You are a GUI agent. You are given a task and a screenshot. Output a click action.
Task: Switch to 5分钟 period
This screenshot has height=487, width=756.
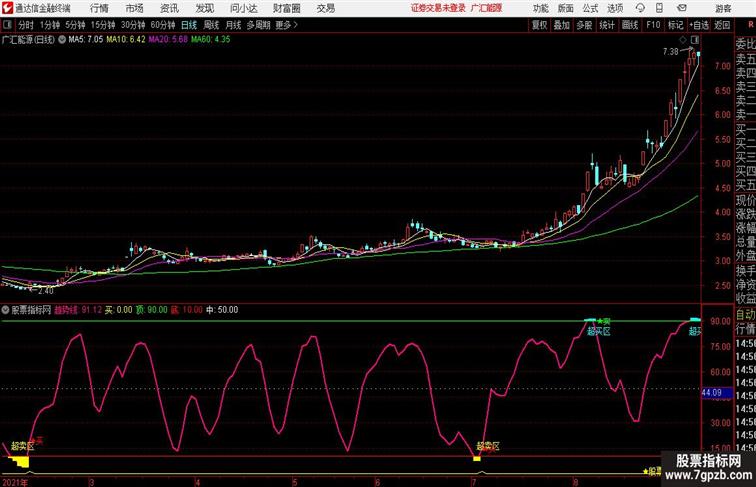pyautogui.click(x=75, y=25)
